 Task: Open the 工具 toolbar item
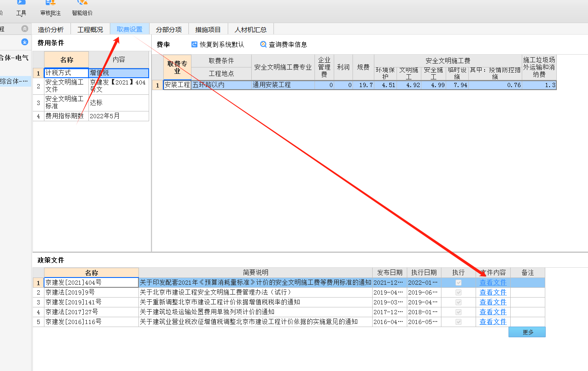click(x=21, y=9)
